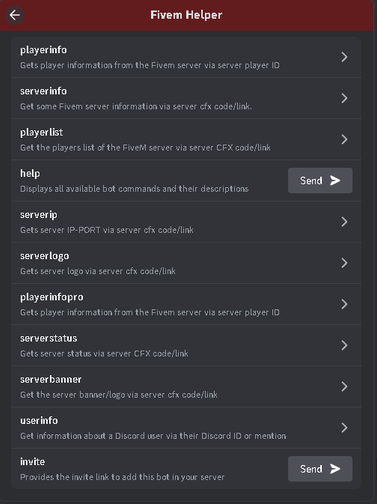Click the userinfo chevron icon

[x=344, y=428]
